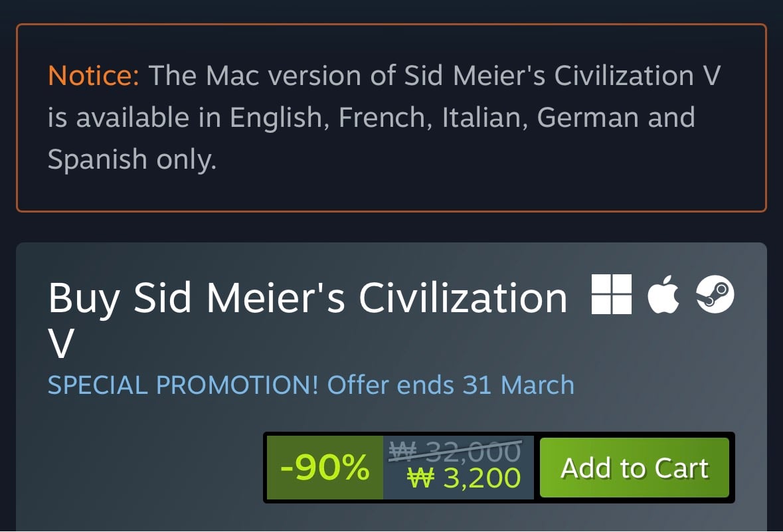This screenshot has width=783, height=532.
Task: Click the Steam logo platform icon
Action: [x=715, y=296]
